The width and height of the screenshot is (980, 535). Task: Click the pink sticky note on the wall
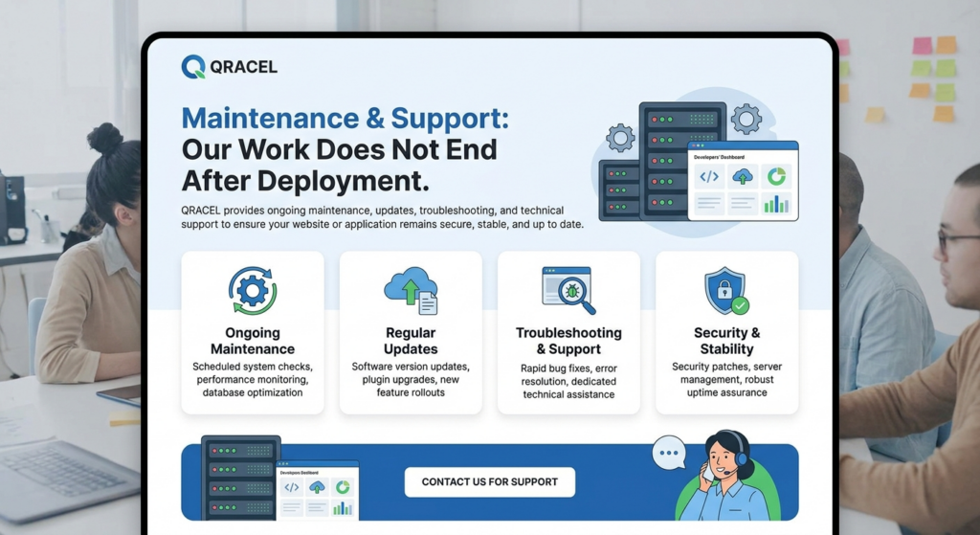click(x=922, y=46)
